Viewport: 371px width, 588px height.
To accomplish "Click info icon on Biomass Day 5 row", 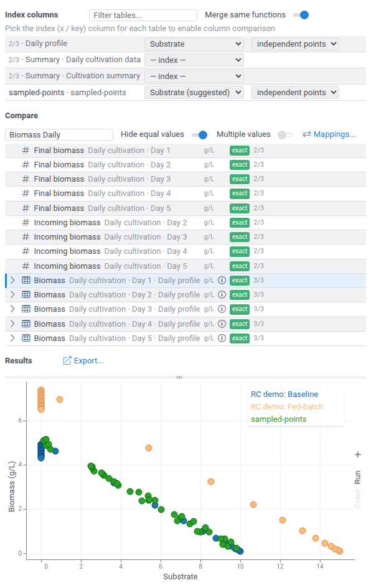I will click(x=222, y=338).
